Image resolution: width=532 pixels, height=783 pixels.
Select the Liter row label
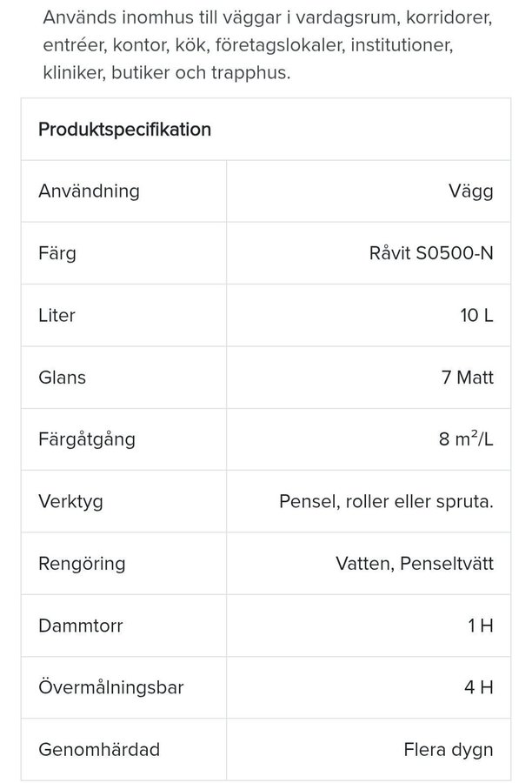(x=57, y=315)
